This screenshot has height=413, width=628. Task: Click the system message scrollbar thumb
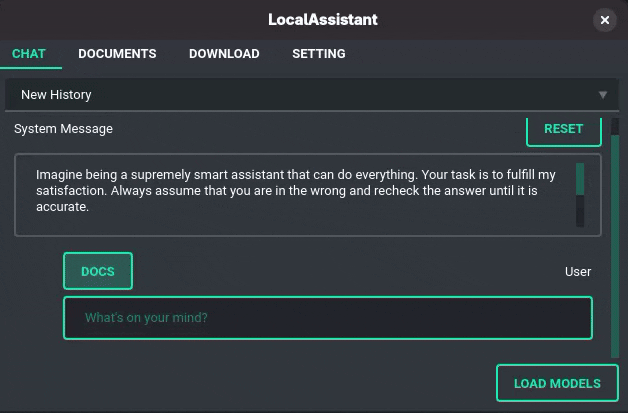pyautogui.click(x=580, y=179)
